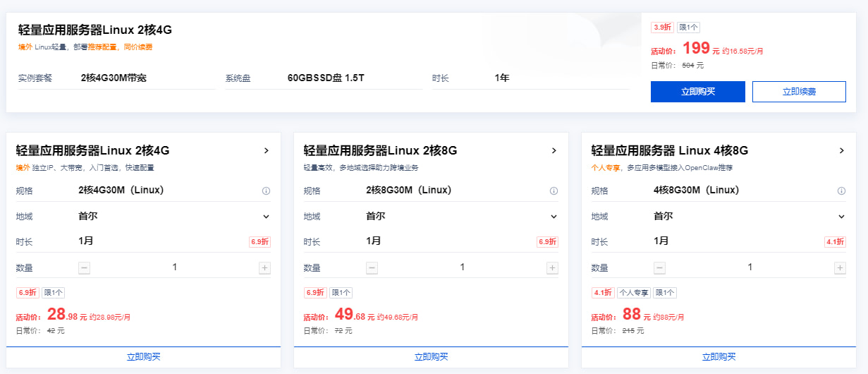Click 立即购买 link under 88元 price
The height and width of the screenshot is (374, 868).
(719, 357)
